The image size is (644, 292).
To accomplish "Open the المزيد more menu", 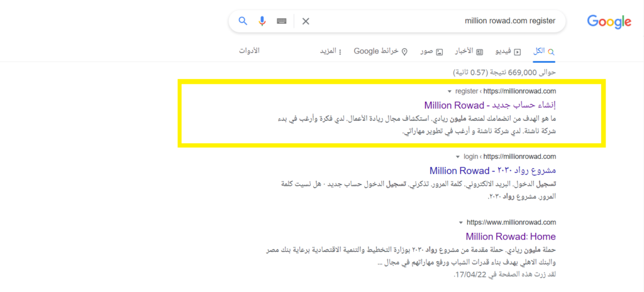I will click(x=331, y=51).
